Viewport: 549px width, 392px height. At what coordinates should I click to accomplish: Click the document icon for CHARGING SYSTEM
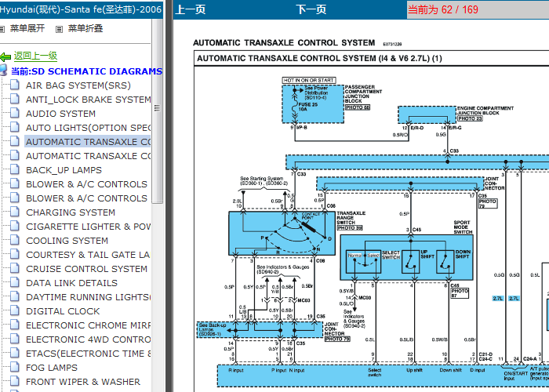tap(15, 212)
